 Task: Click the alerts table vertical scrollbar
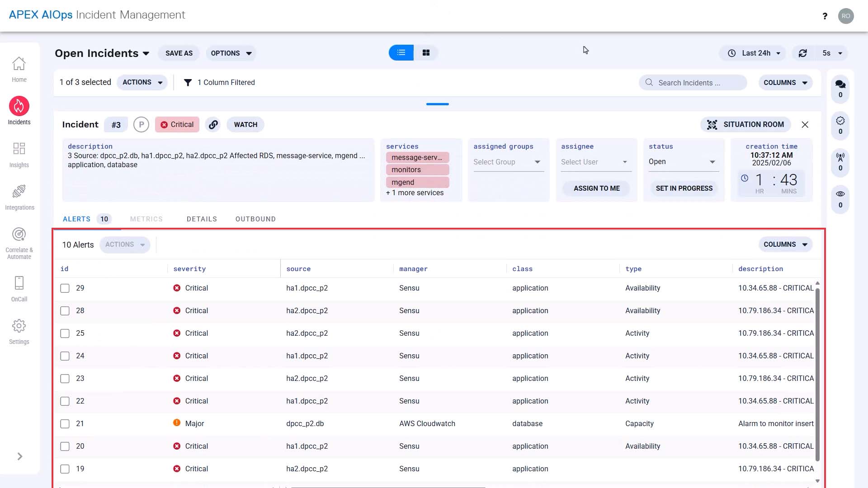817,375
